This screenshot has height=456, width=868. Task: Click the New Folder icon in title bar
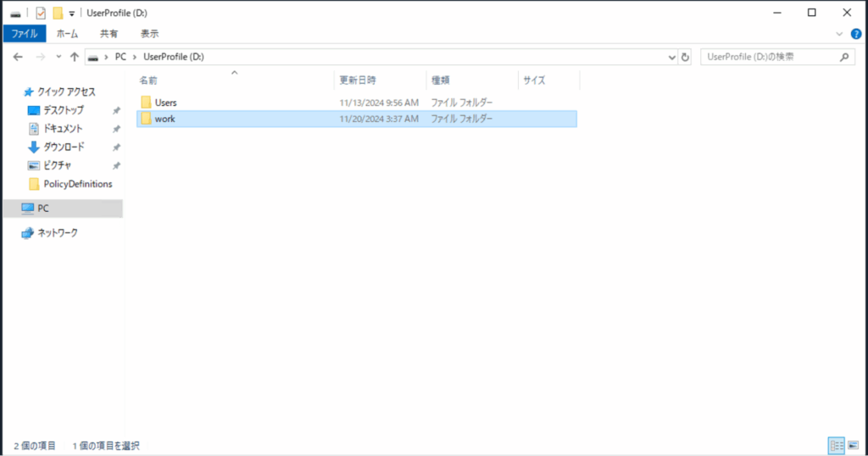coord(58,13)
